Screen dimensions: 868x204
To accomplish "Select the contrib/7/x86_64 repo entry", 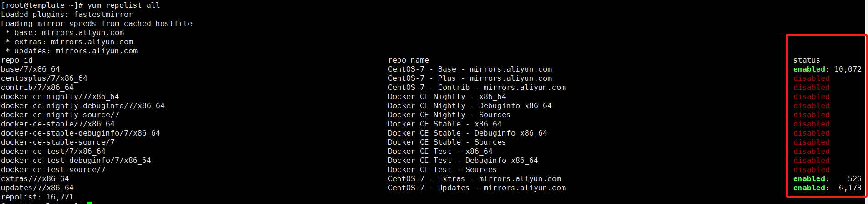I will pos(37,88).
